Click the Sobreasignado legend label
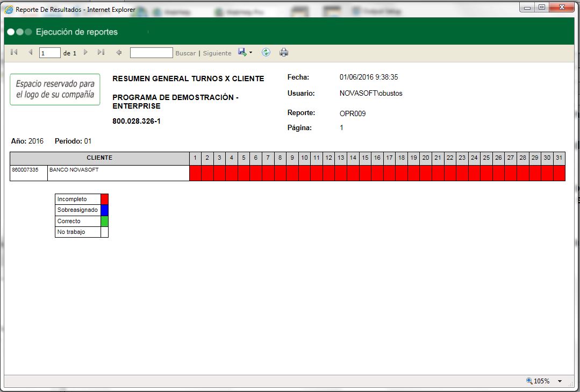The image size is (580, 392). click(78, 210)
